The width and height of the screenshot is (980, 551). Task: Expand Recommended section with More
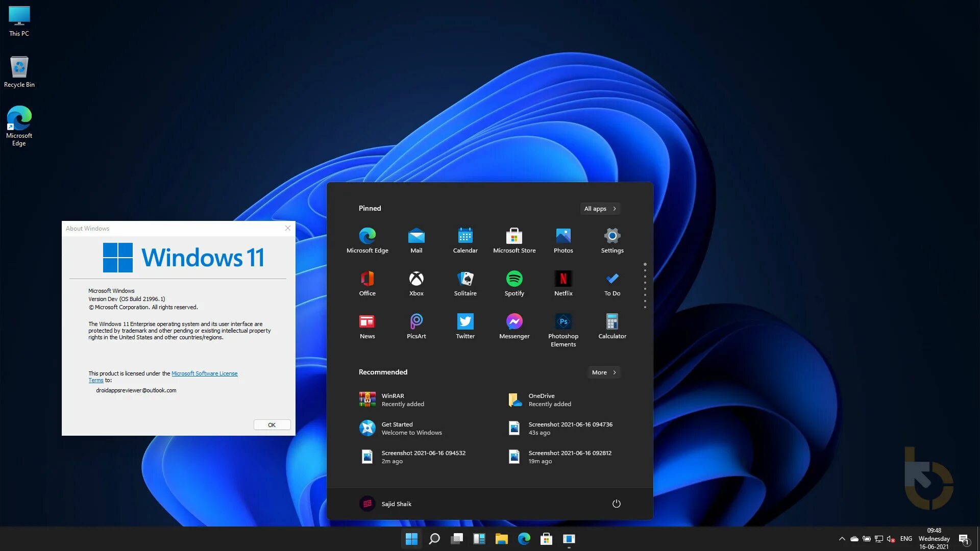[x=602, y=372]
